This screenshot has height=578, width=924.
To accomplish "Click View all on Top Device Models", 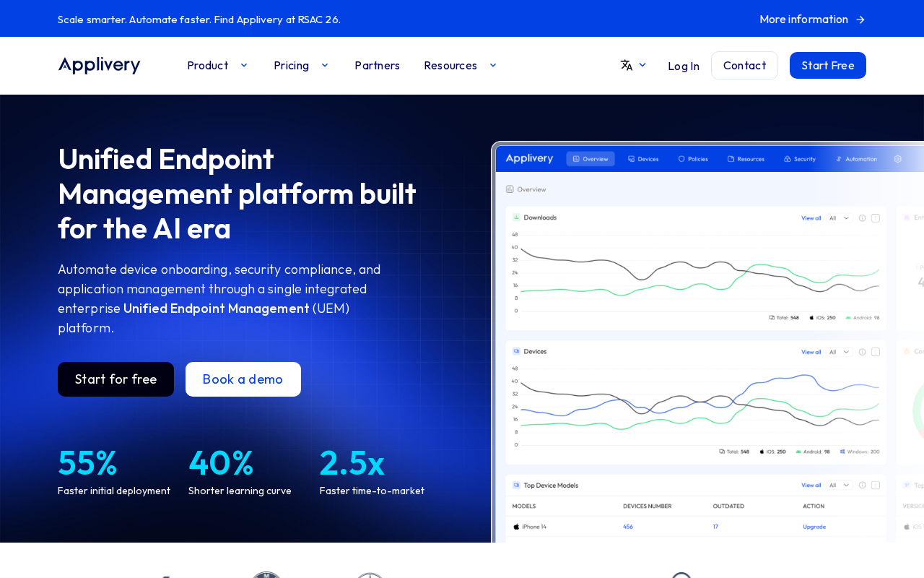I will [811, 485].
